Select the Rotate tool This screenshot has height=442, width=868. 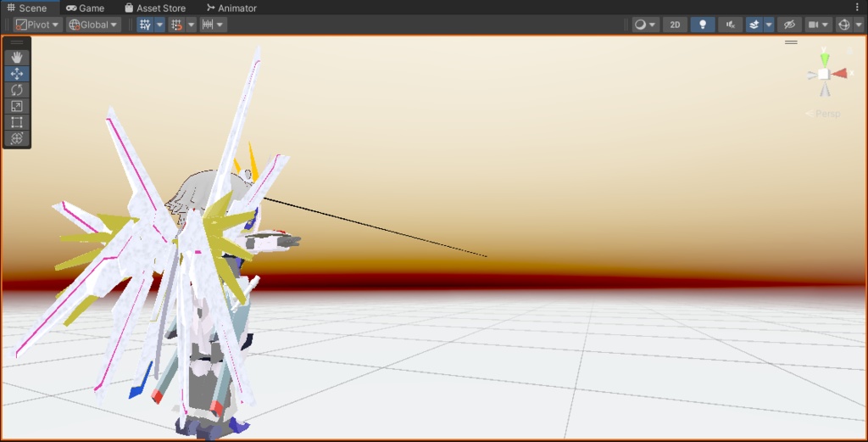click(x=17, y=90)
